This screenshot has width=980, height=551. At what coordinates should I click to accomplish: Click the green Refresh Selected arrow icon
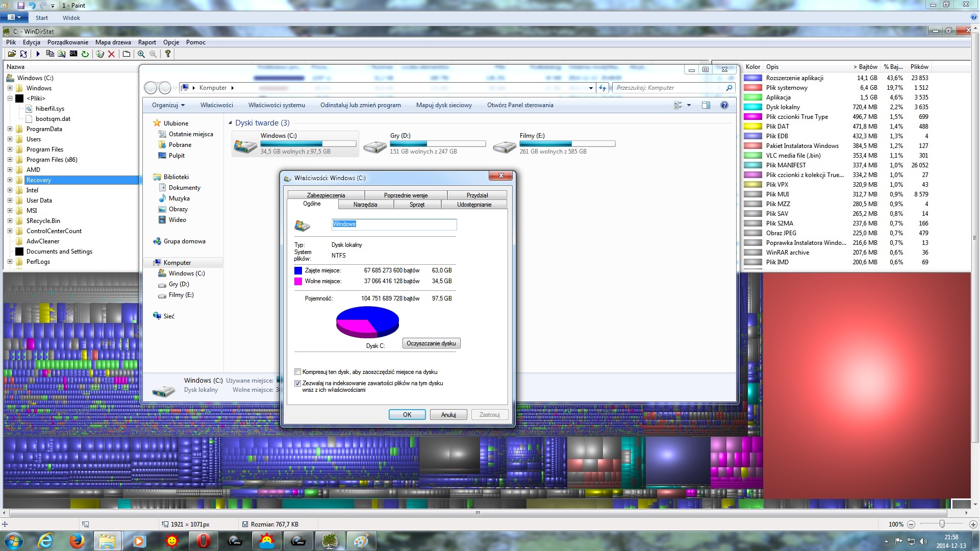coord(85,54)
